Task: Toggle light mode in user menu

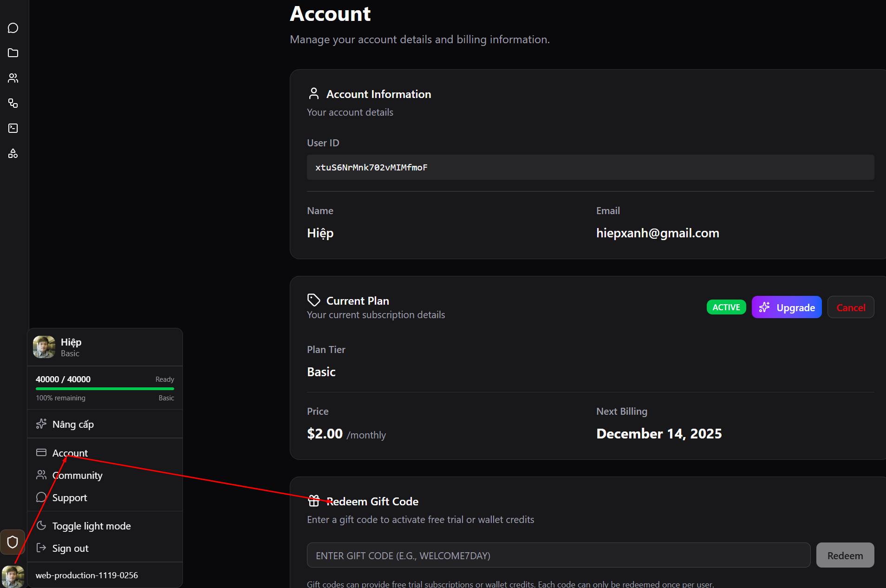Action: tap(105, 526)
